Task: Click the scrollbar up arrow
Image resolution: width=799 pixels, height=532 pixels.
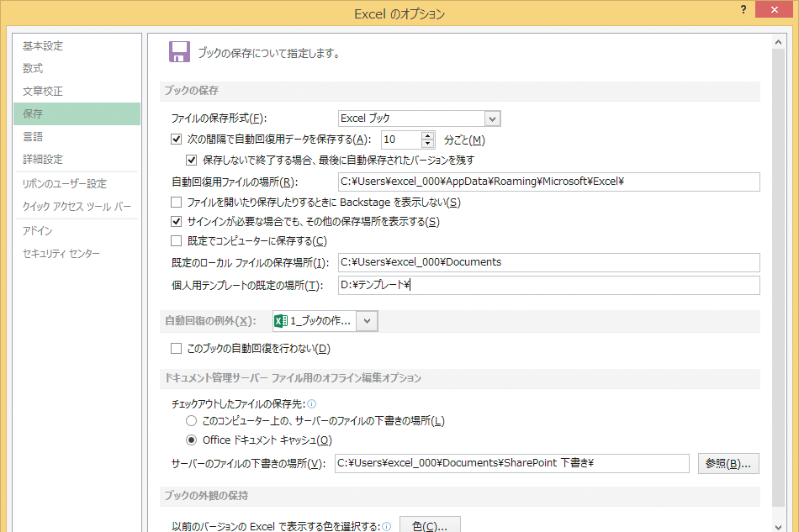Action: pos(778,42)
